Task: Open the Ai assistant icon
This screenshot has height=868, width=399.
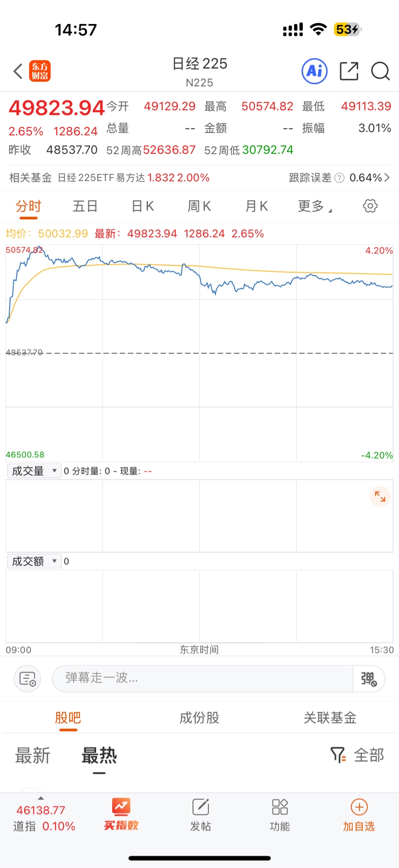Action: pos(314,71)
